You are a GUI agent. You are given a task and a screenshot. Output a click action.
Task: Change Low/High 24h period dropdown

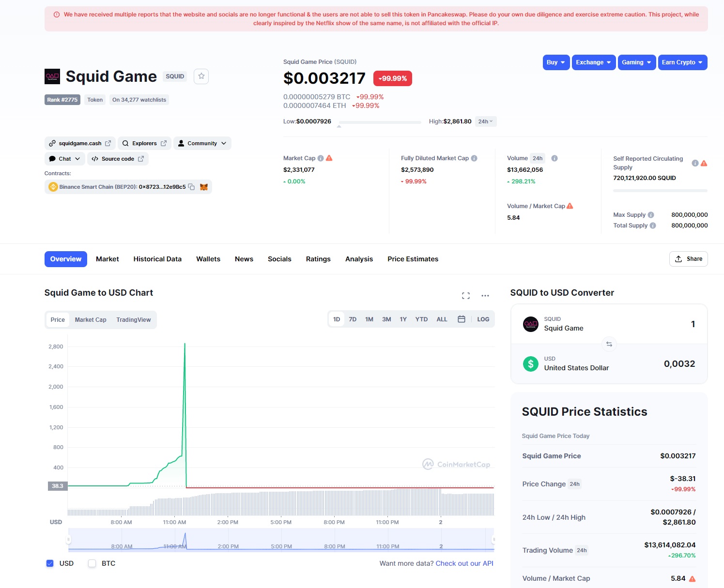click(486, 121)
